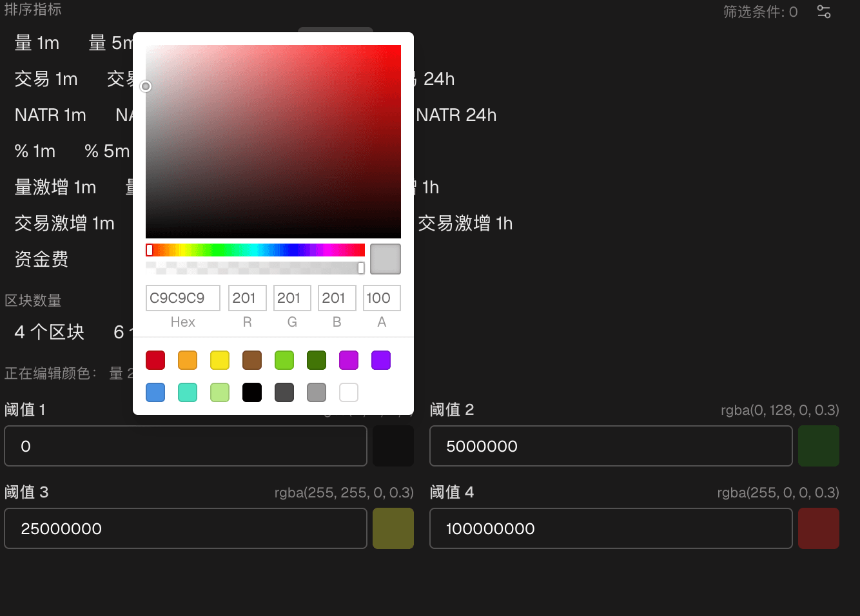This screenshot has height=616, width=860.
Task: Pick the red preset color swatch
Action: 155,360
